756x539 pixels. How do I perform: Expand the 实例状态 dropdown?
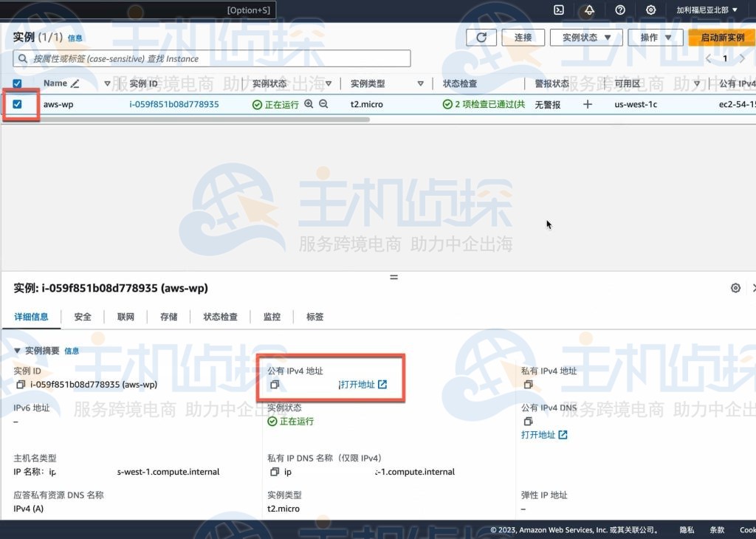[586, 38]
